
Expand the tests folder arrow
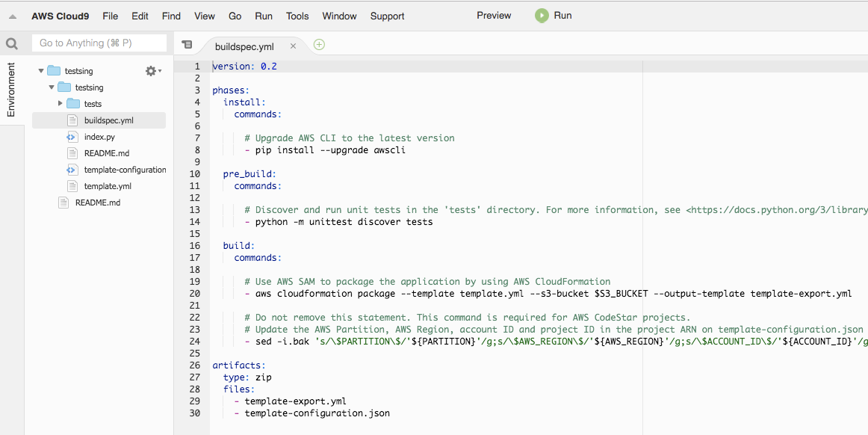[x=61, y=104]
